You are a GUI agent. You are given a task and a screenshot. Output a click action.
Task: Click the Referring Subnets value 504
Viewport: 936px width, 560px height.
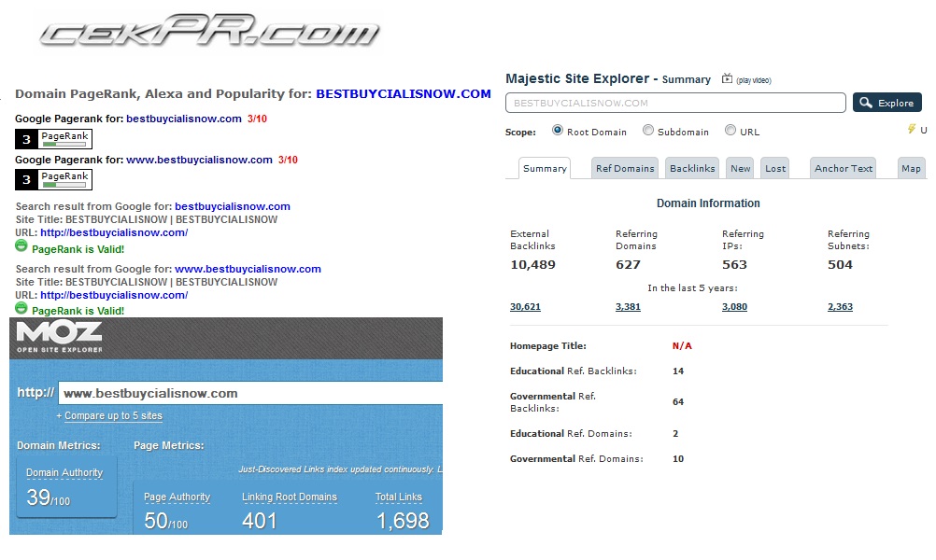(x=840, y=265)
